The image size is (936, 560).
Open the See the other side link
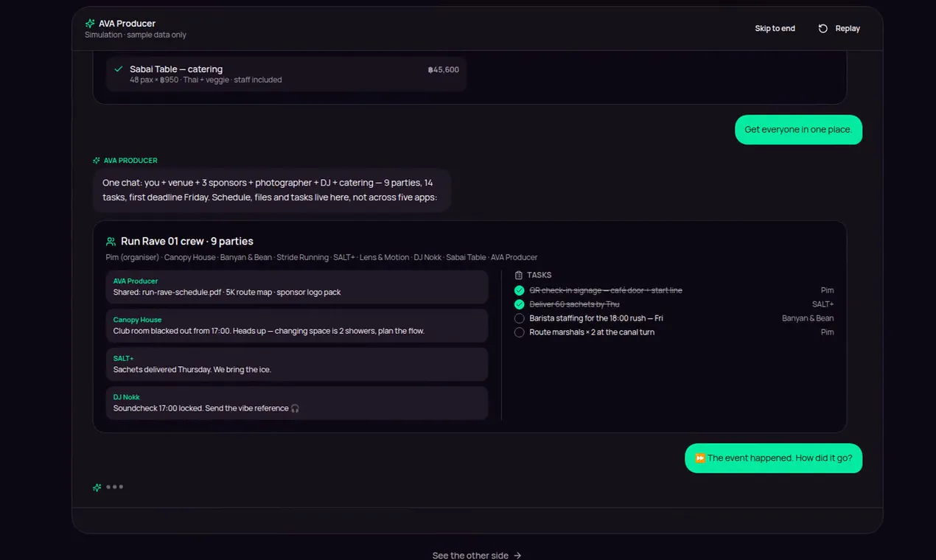pyautogui.click(x=477, y=556)
